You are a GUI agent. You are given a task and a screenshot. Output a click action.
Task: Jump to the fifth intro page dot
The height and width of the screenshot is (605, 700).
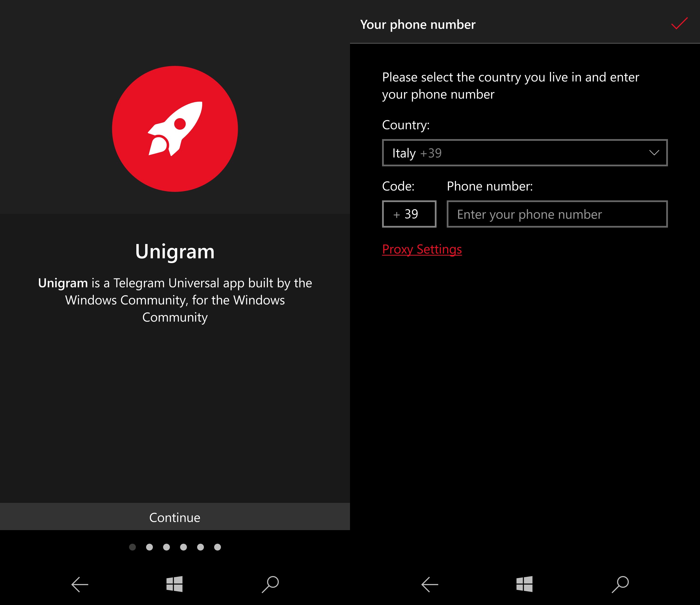coord(201,547)
